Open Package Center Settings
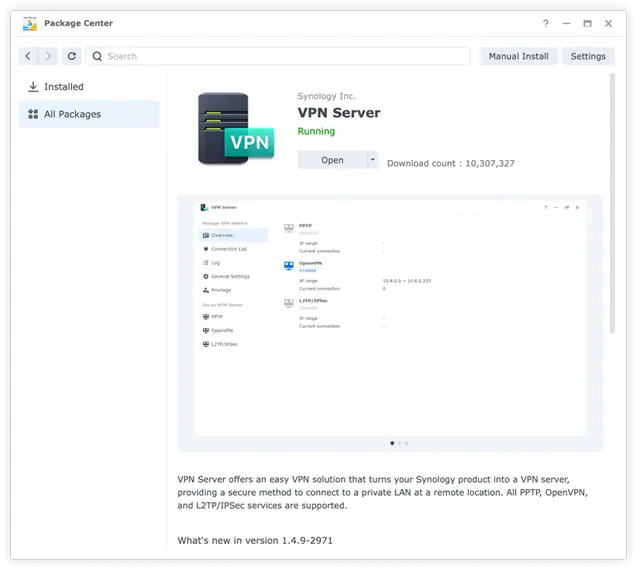Image resolution: width=636 pixels, height=569 pixels. pyautogui.click(x=588, y=56)
